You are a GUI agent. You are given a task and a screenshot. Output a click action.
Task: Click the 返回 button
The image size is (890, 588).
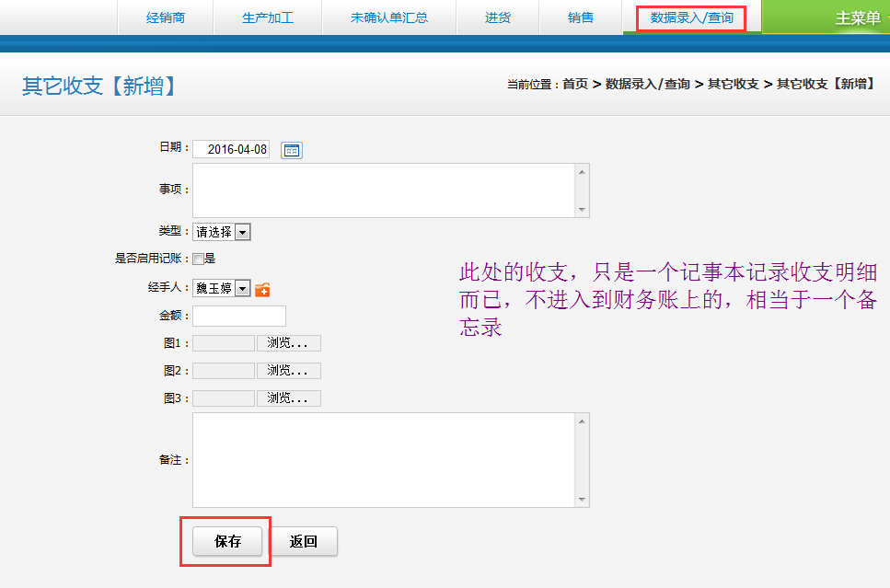click(x=304, y=542)
